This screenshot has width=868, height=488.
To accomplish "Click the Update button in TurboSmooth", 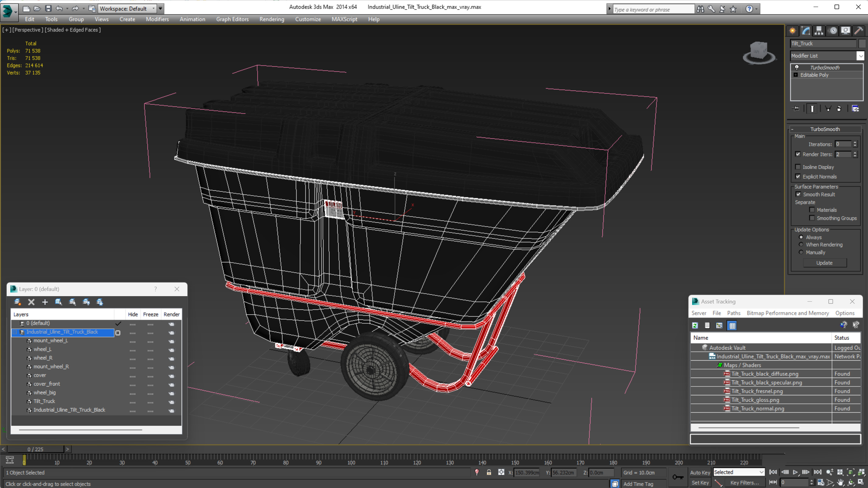I will (x=824, y=263).
